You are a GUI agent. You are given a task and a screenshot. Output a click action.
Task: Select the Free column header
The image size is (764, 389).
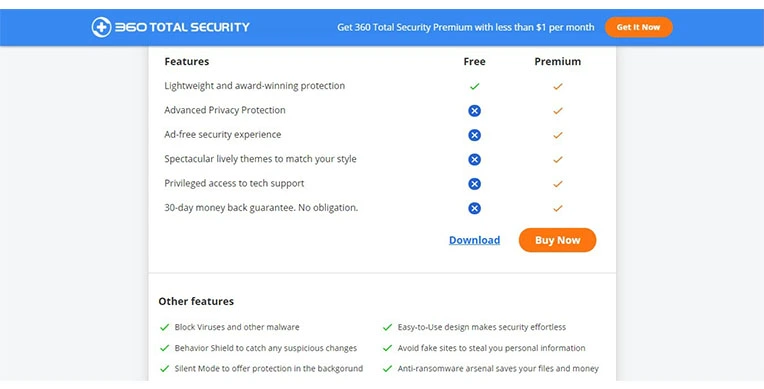474,61
